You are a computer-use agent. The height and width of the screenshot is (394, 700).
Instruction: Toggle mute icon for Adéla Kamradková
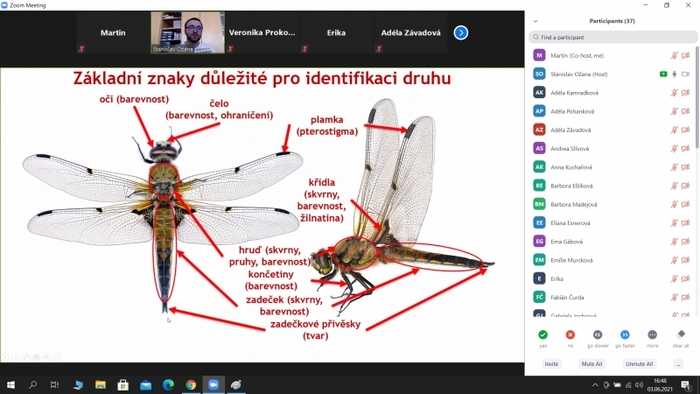(x=674, y=93)
